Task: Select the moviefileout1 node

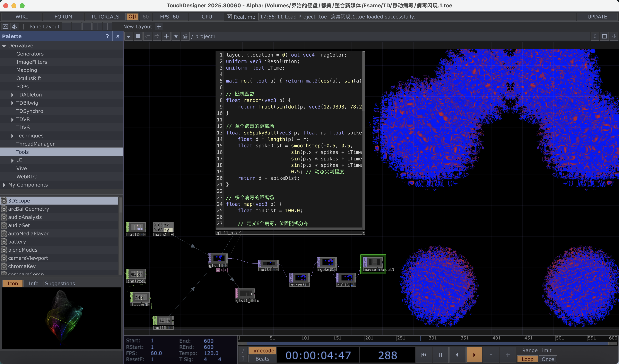Action: click(x=373, y=264)
